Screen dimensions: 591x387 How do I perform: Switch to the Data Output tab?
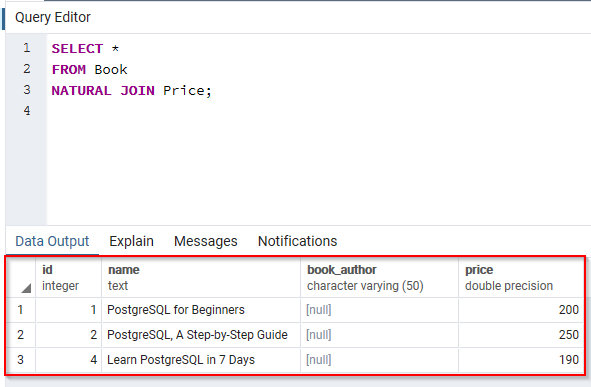(x=52, y=241)
